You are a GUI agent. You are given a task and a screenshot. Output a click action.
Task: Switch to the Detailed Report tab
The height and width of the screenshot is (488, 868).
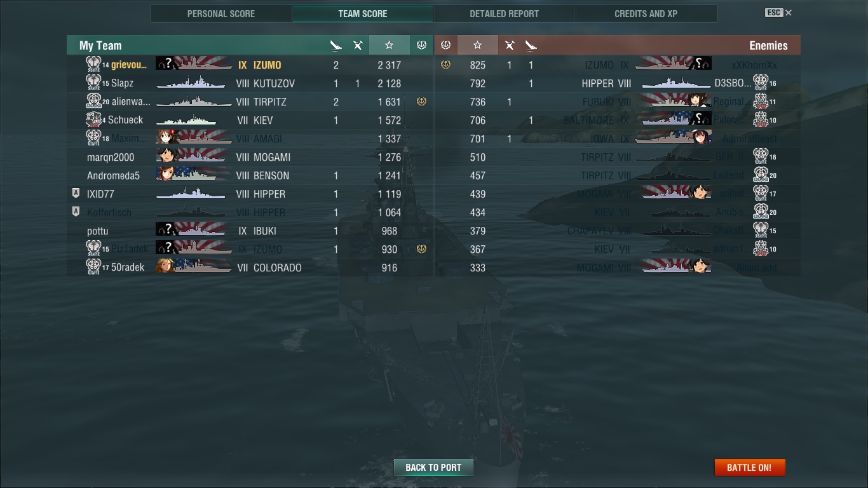tap(505, 13)
